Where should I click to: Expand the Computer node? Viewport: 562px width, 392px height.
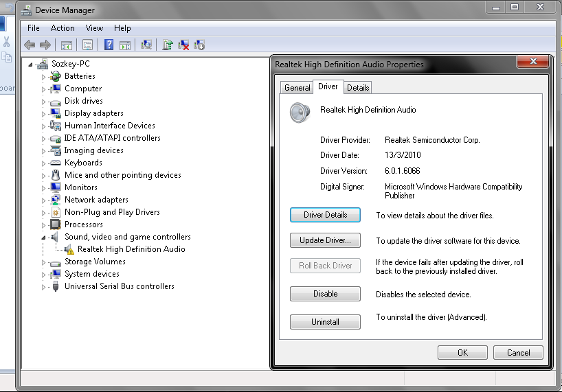[43, 89]
